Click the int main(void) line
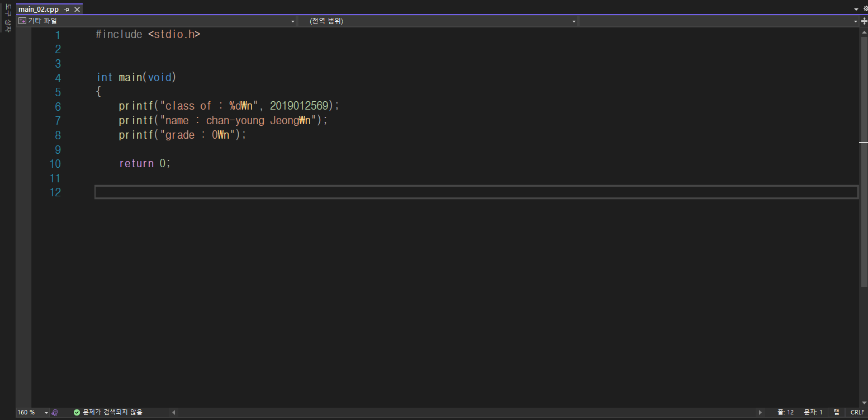Viewport: 868px width, 420px height. coord(136,77)
